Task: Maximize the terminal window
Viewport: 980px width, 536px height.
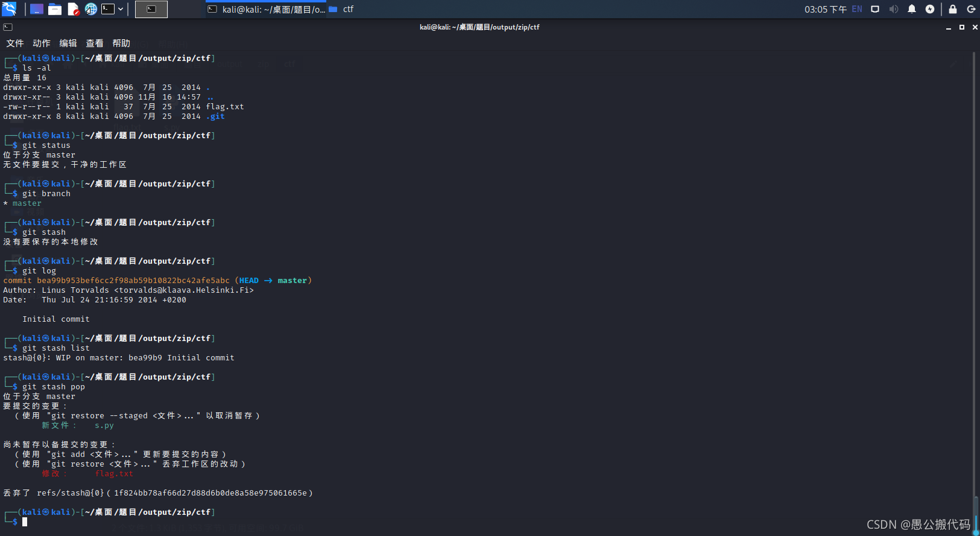Action: click(962, 27)
